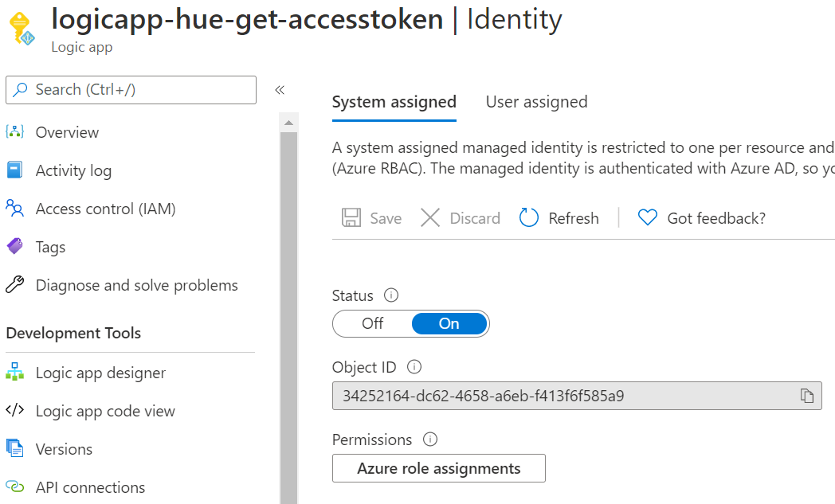
Task: Click the Refresh circular arrow icon
Action: (529, 217)
